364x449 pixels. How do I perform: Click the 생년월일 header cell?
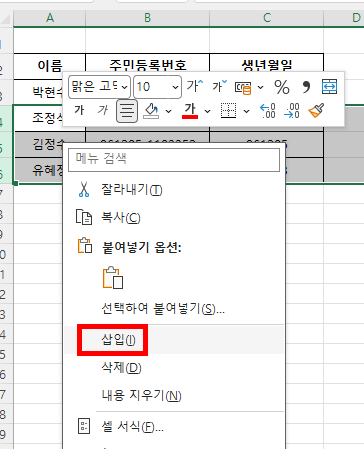click(x=267, y=66)
